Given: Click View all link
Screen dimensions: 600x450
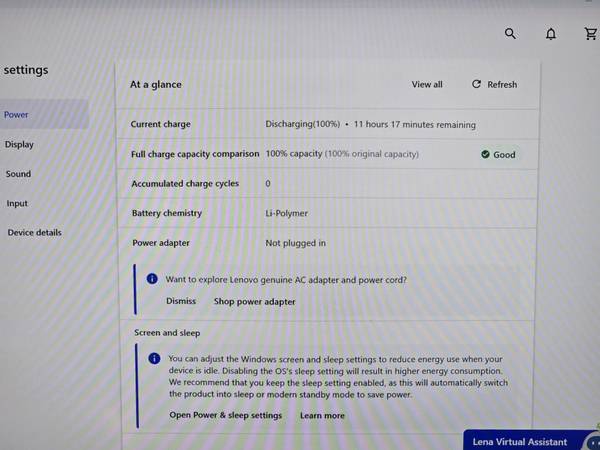Looking at the screenshot, I should 427,85.
